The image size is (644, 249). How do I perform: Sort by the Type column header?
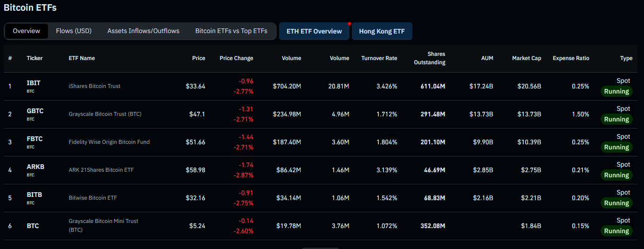626,58
